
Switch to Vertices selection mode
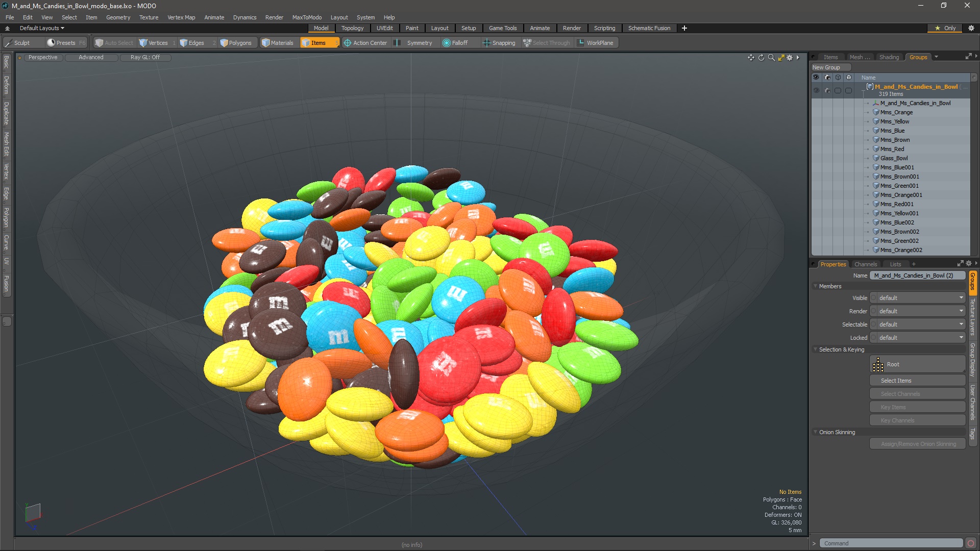(x=158, y=43)
